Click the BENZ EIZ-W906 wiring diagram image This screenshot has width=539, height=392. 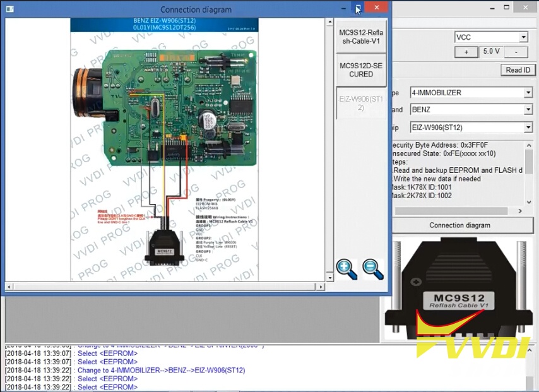[x=164, y=150]
